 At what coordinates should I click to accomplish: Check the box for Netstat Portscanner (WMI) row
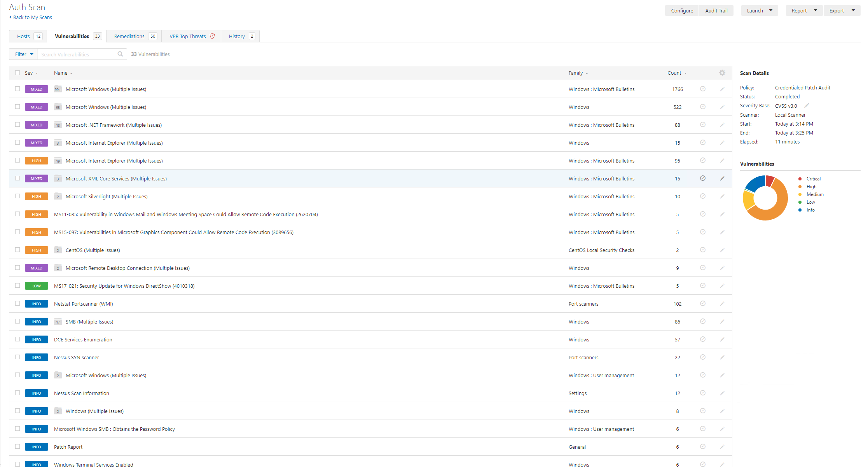(x=17, y=303)
